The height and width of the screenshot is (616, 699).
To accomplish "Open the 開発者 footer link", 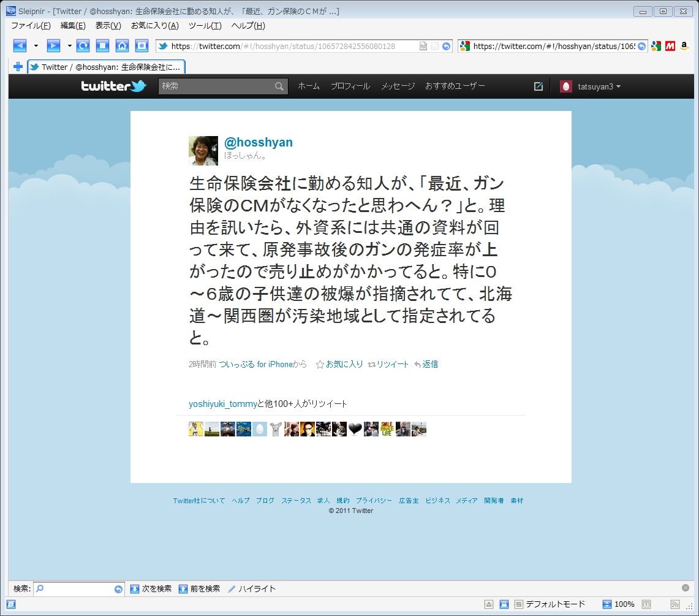I will coord(494,501).
